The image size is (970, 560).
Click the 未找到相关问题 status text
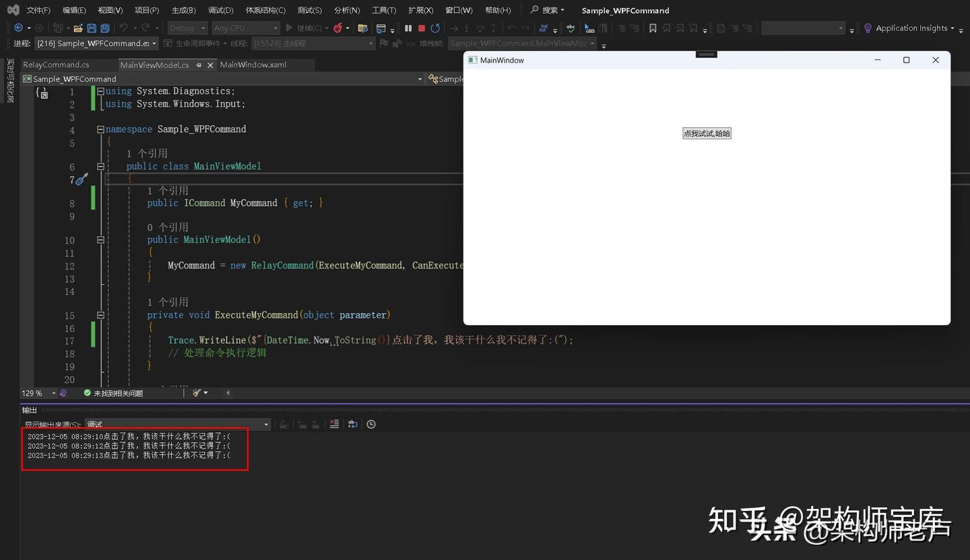[x=118, y=393]
